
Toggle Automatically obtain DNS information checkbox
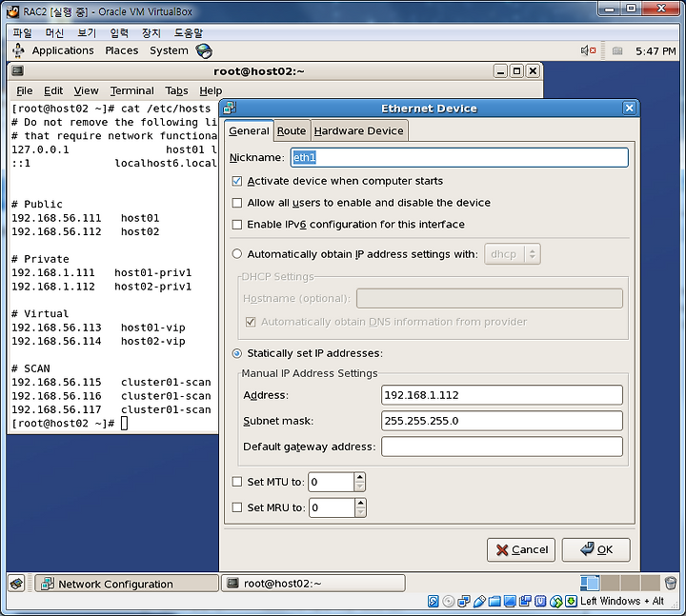251,322
